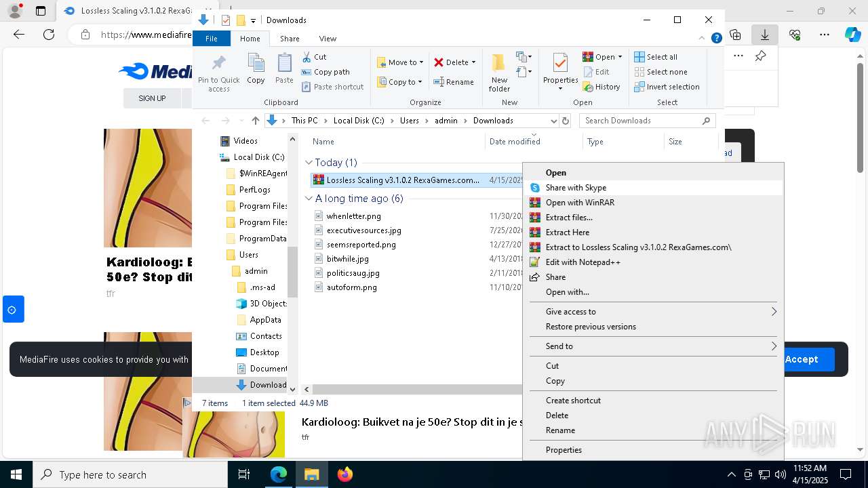Expand address bar history dropdown
868x488 pixels.
click(553, 121)
